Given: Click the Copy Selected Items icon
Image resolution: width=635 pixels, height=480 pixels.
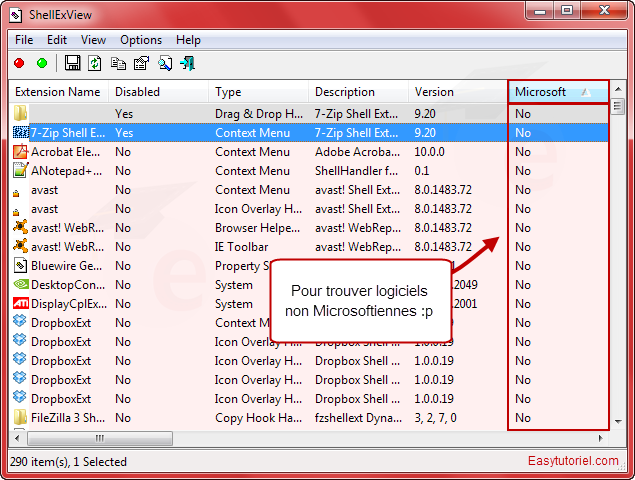Looking at the screenshot, I should [x=118, y=64].
